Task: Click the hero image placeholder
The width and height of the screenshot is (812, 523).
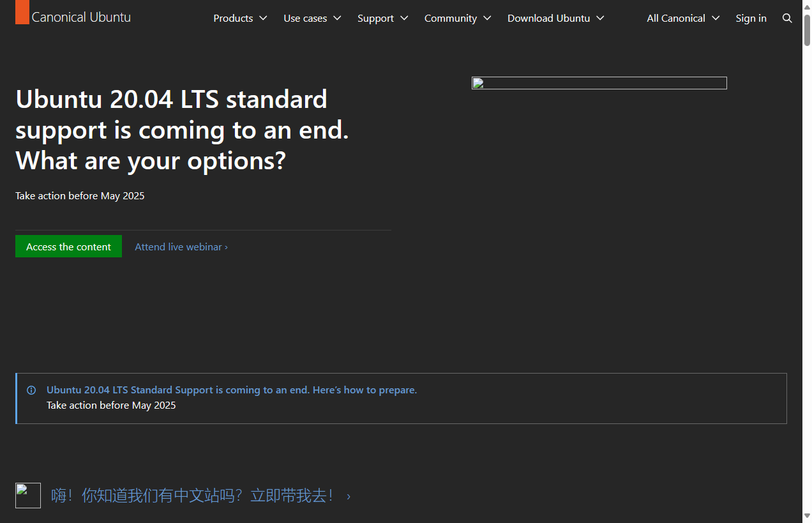Action: pyautogui.click(x=599, y=83)
